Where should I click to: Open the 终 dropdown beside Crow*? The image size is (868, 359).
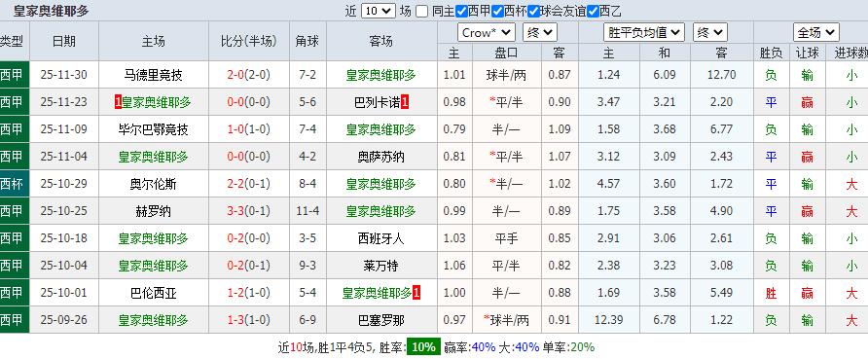(540, 33)
